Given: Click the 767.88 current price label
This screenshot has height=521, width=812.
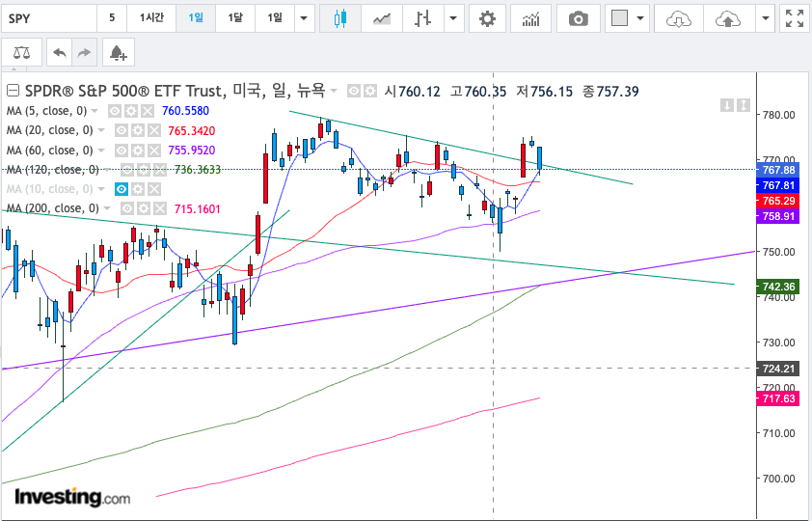Looking at the screenshot, I should tap(778, 170).
